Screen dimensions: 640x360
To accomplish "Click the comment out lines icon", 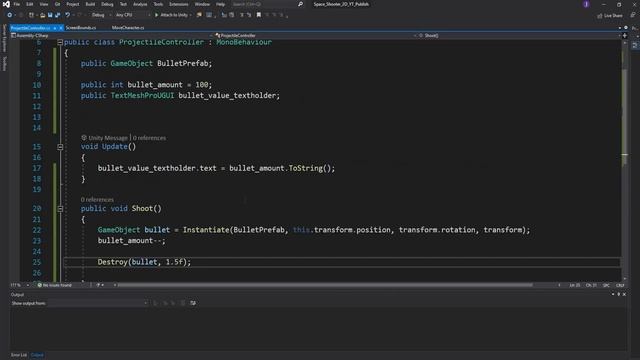I will [x=242, y=15].
